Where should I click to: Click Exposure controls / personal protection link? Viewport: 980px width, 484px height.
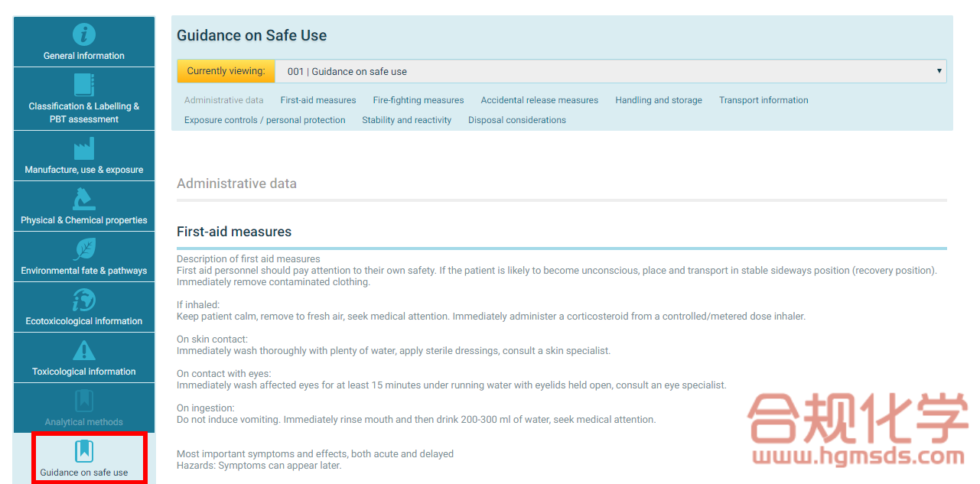pyautogui.click(x=265, y=120)
